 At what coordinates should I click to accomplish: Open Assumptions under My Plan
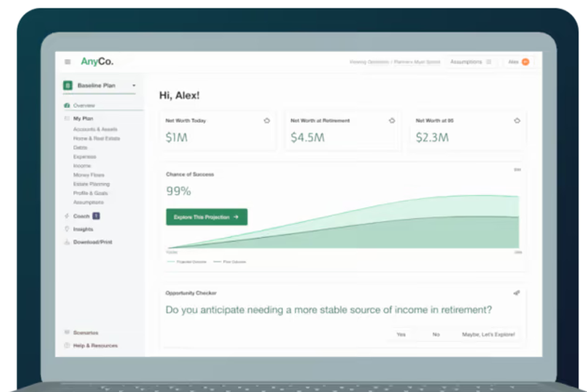(x=89, y=202)
